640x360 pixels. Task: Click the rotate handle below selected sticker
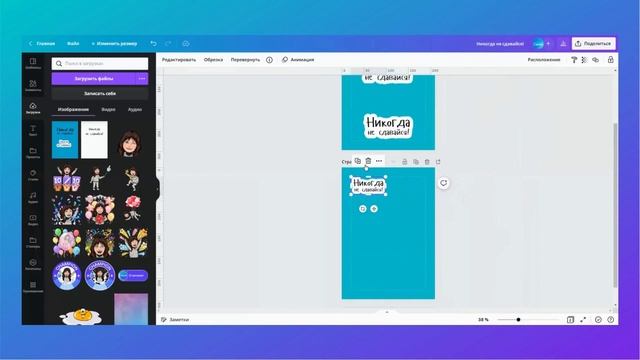362,209
